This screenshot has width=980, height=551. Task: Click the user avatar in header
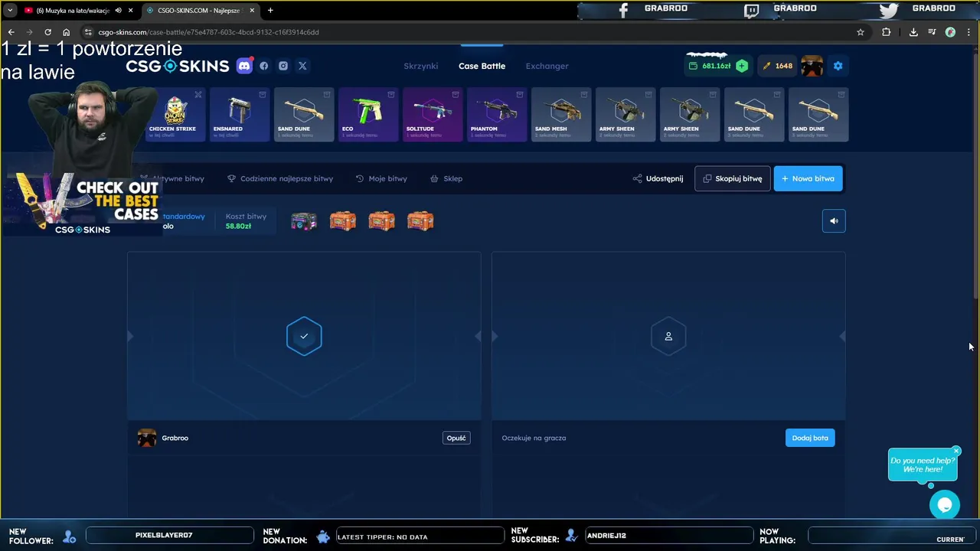tap(812, 66)
